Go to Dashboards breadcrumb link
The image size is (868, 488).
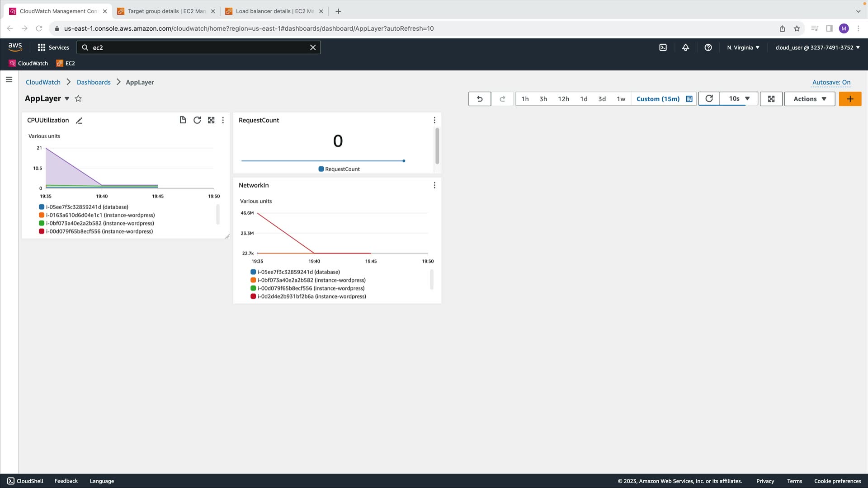point(94,82)
